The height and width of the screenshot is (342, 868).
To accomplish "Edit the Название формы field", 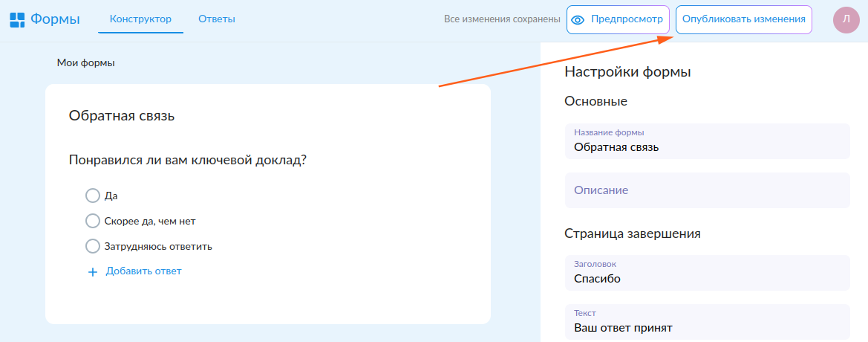I will pos(707,141).
